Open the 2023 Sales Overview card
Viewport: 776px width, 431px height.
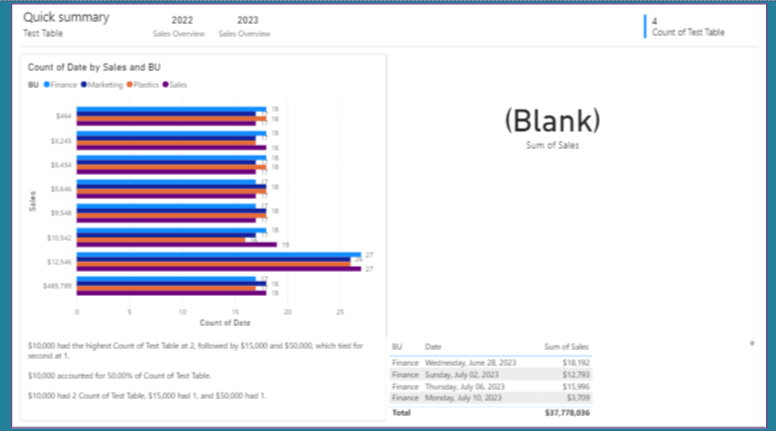(x=245, y=25)
